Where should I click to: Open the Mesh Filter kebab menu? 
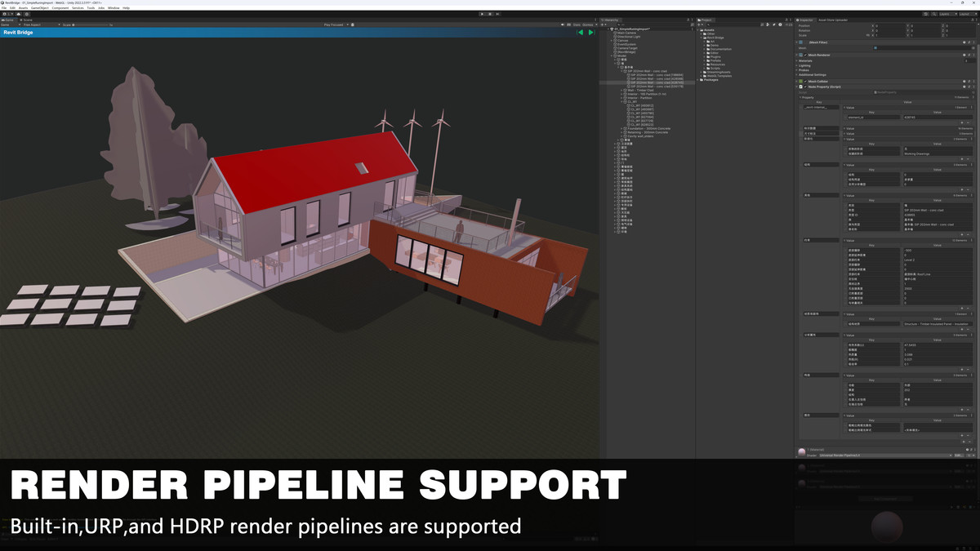(973, 42)
